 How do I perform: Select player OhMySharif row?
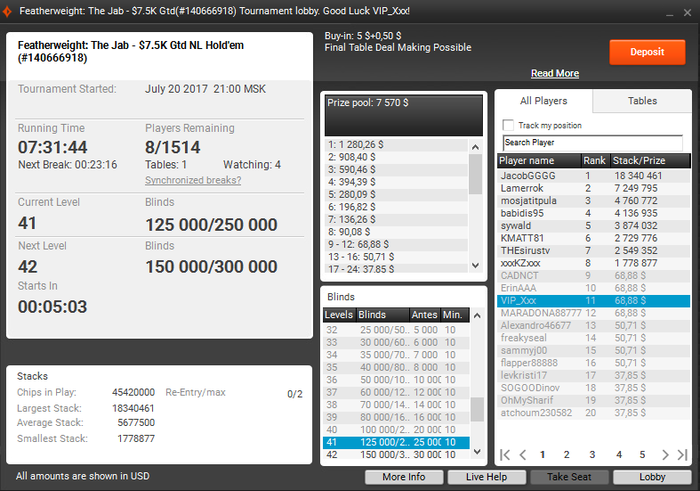pyautogui.click(x=593, y=400)
